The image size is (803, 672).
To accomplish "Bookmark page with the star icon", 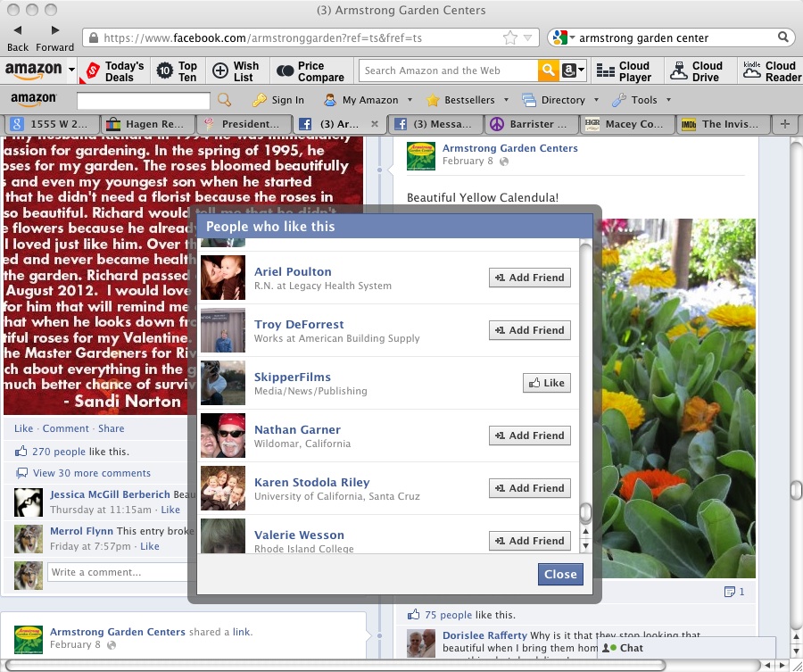I will pyautogui.click(x=510, y=37).
